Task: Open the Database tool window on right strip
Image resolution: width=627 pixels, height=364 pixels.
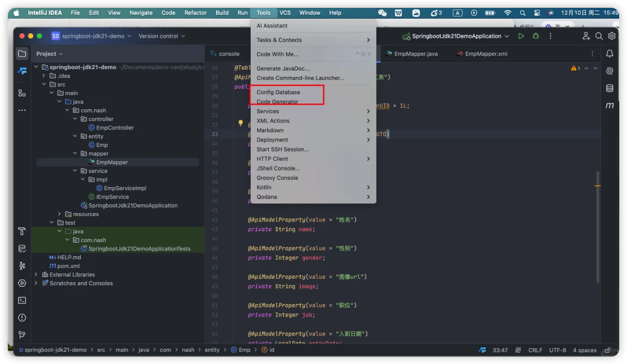Action: 610,88
